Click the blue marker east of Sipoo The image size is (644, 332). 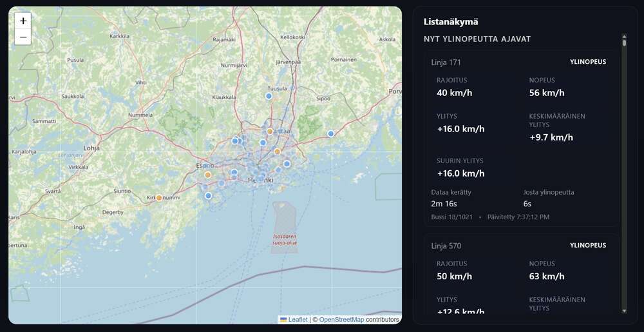tap(331, 133)
